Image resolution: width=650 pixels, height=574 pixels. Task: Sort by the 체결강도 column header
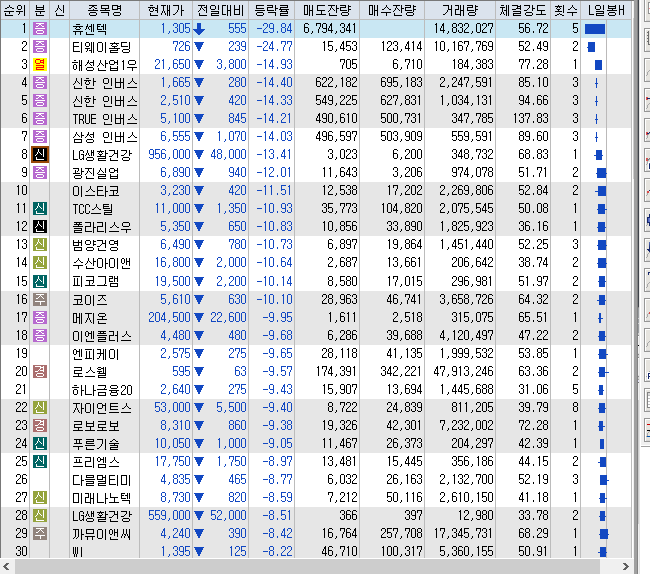(x=523, y=10)
